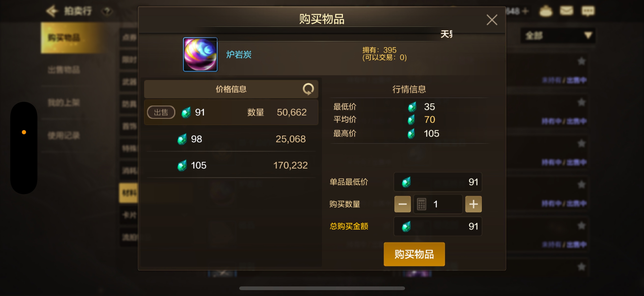This screenshot has height=296, width=644.
Task: Go back using the arrow beside 拍卖行
Action: coord(52,11)
